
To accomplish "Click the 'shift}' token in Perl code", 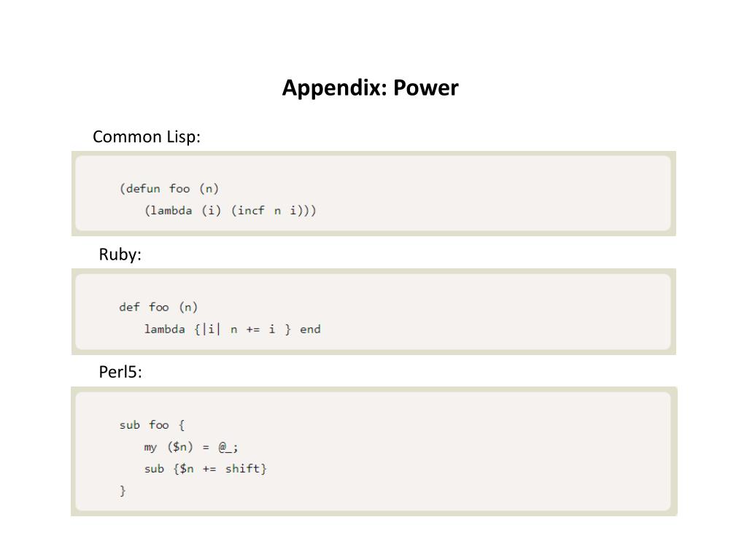I will point(246,469).
